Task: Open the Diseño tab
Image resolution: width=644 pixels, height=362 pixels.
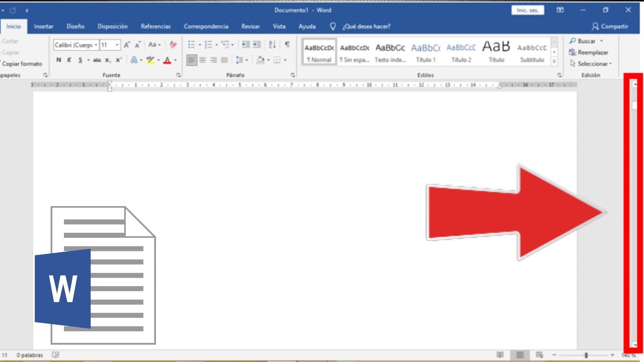Action: click(75, 26)
